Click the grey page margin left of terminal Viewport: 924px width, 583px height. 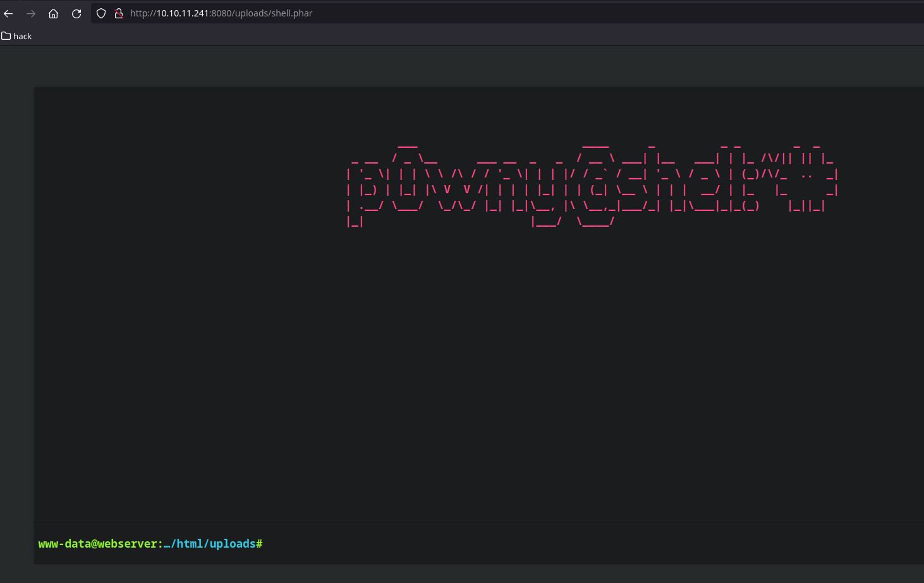(x=16, y=316)
